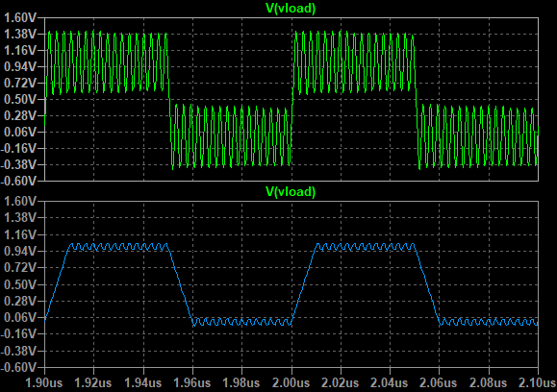
Task: Click 0.06V on the lower pane's vertical axis
Action: [20, 317]
